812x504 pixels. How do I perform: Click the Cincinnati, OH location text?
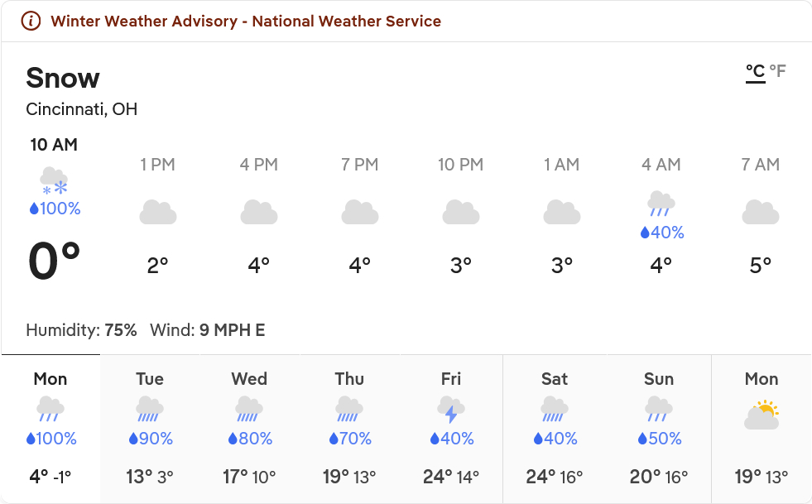[82, 109]
